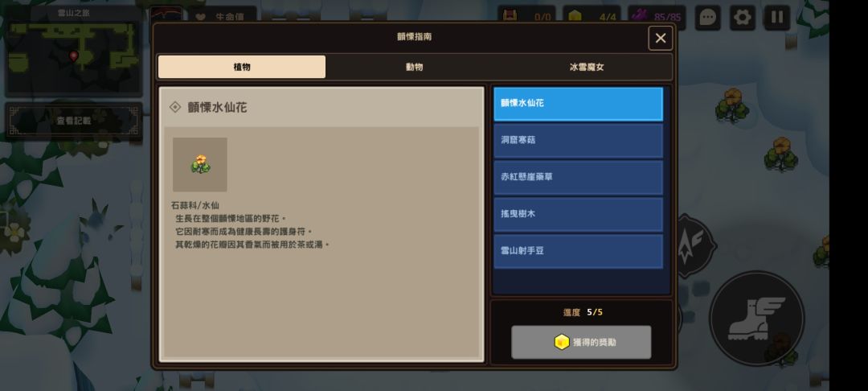Tap the gold cube counter icon
The height and width of the screenshot is (391, 868).
point(575,15)
